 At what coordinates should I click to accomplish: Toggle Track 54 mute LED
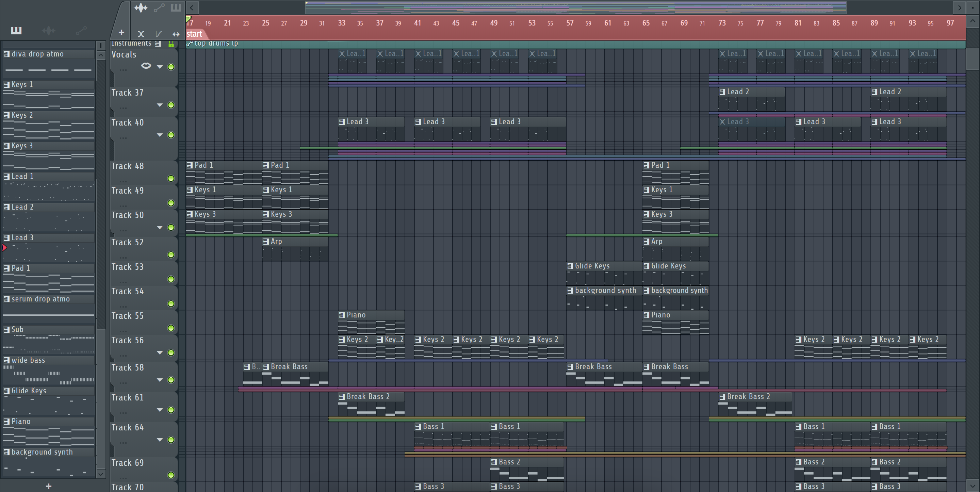tap(171, 303)
